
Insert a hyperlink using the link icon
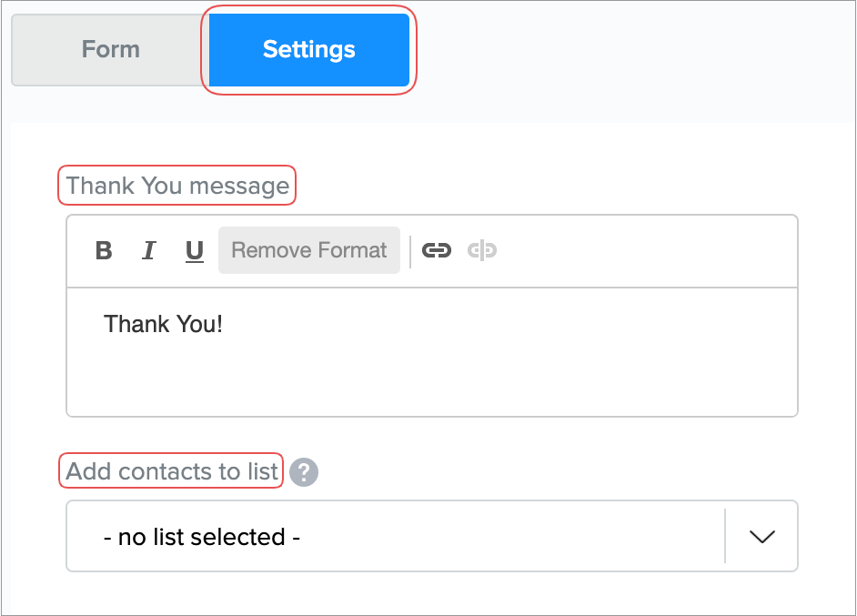438,250
